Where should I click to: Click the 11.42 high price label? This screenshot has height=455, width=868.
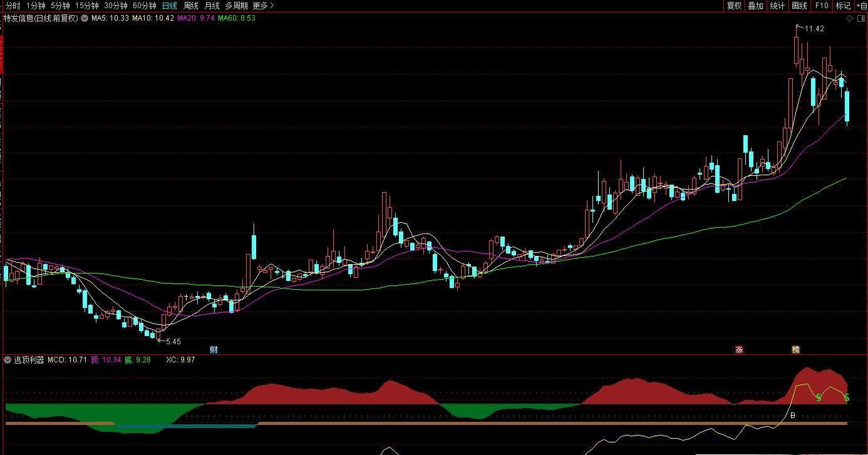click(x=814, y=29)
